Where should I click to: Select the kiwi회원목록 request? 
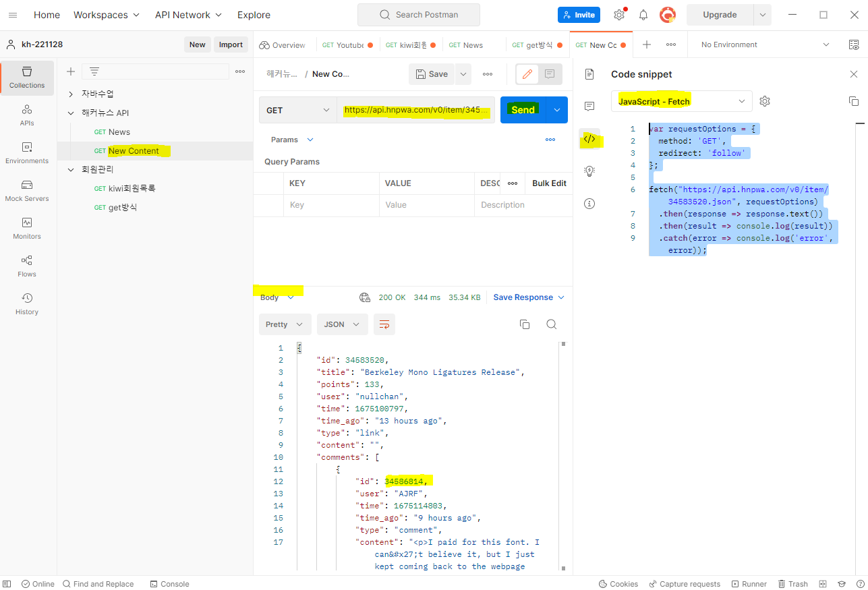click(132, 189)
